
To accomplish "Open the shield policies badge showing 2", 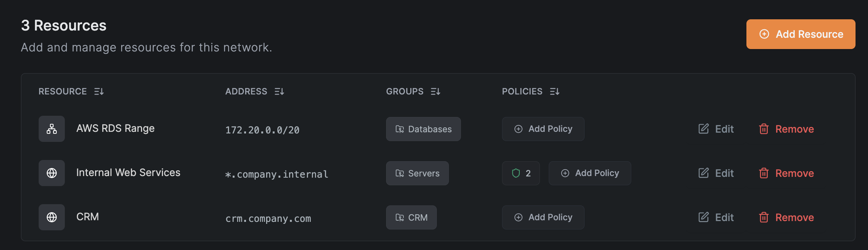I will 521,173.
